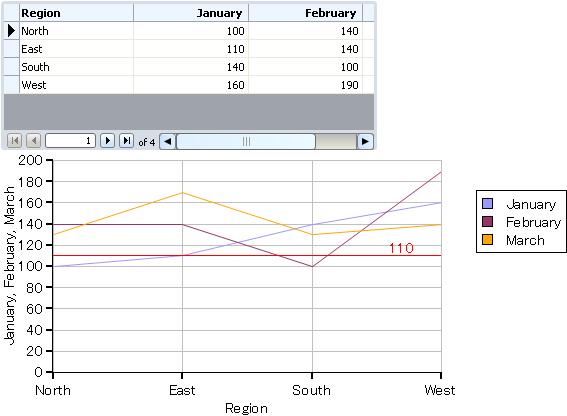Select the March legend color swatch

pos(488,239)
